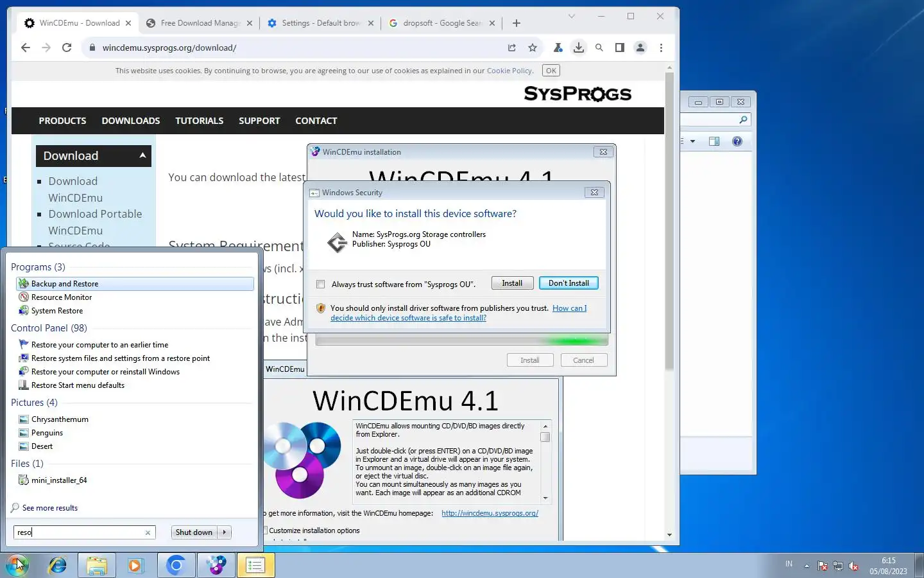Open DOWNLOADS in site navigation
924x578 pixels.
click(x=131, y=121)
